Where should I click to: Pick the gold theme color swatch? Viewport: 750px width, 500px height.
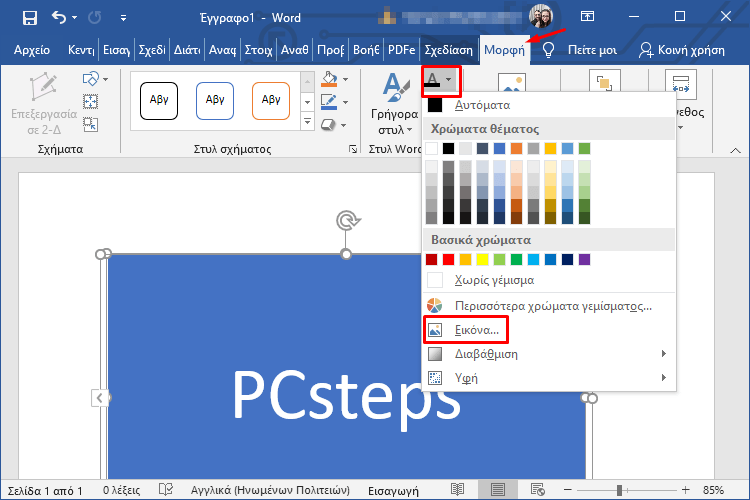pyautogui.click(x=550, y=148)
